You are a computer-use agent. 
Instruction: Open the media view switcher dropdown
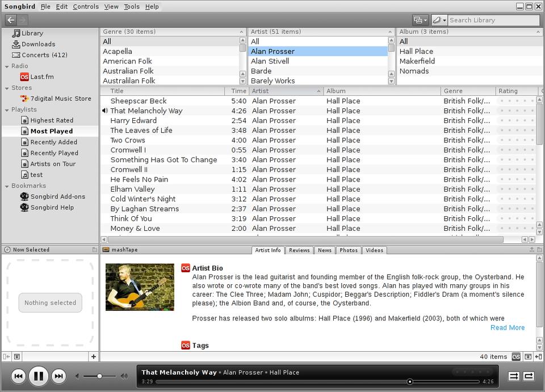click(421, 20)
